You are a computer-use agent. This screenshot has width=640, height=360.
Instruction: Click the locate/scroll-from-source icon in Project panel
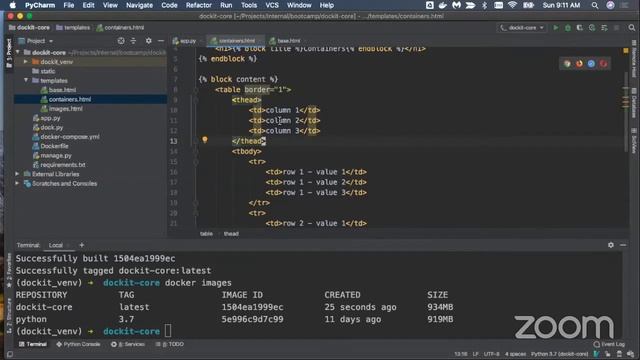tap(121, 41)
